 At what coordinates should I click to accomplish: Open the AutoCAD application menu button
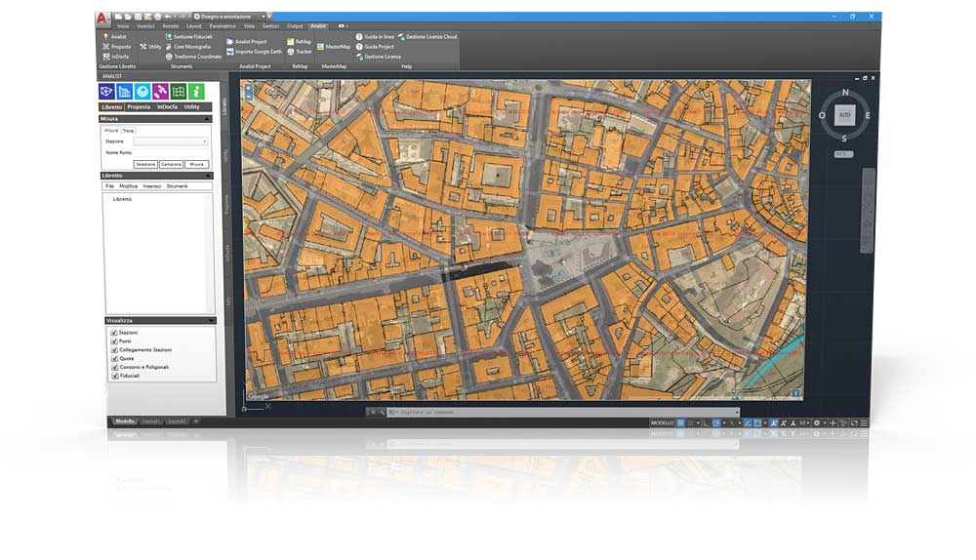102,19
